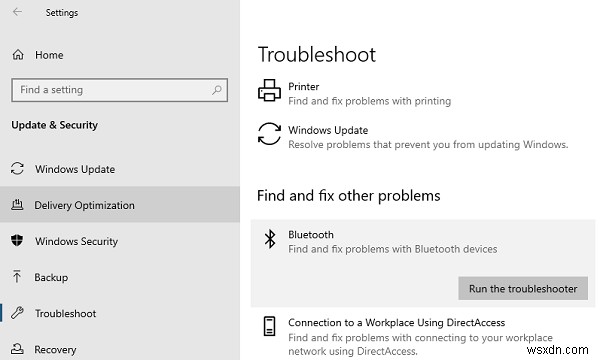Click the Recovery icon in sidebar
This screenshot has height=360, width=600.
tap(17, 349)
